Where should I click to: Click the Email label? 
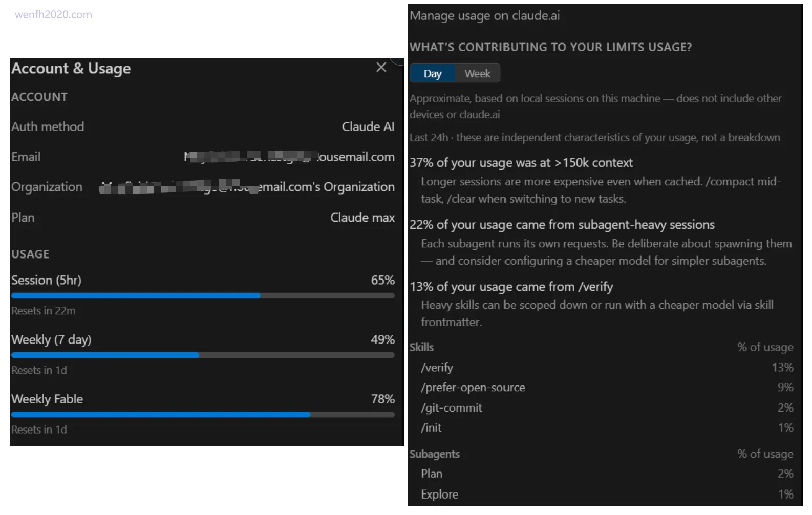(x=26, y=157)
